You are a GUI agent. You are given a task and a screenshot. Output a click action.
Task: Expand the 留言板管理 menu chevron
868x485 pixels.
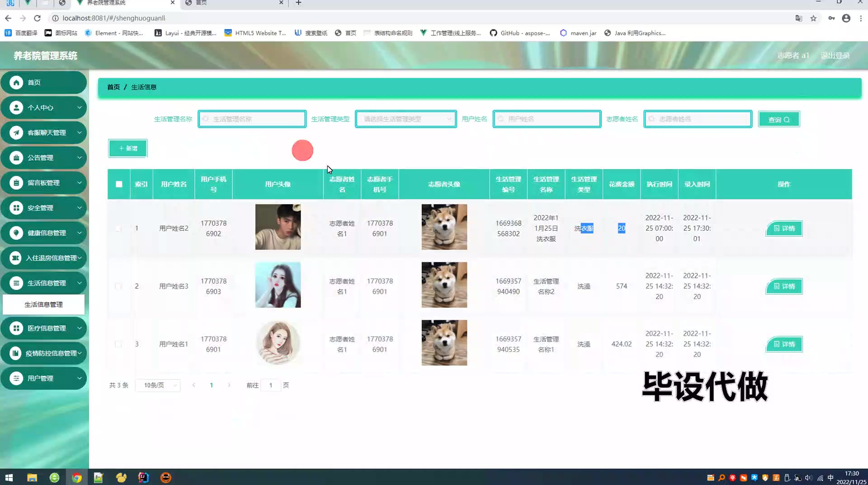click(x=79, y=183)
